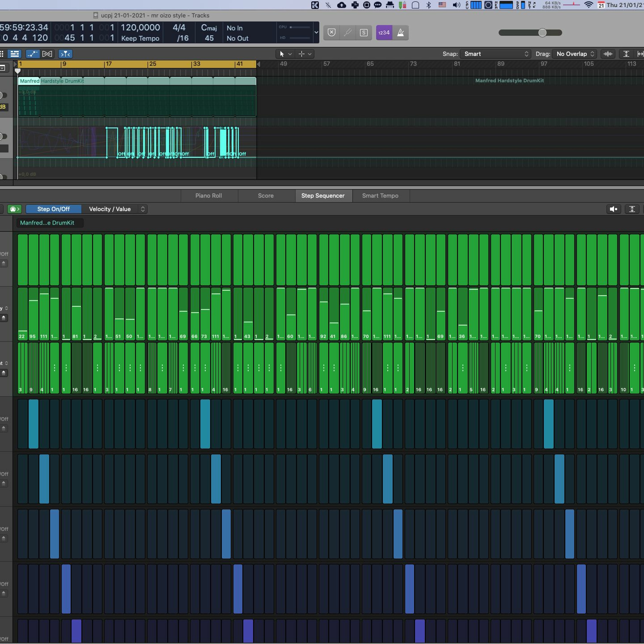
Task: Open the Drag No Overlap dropdown
Action: point(574,54)
